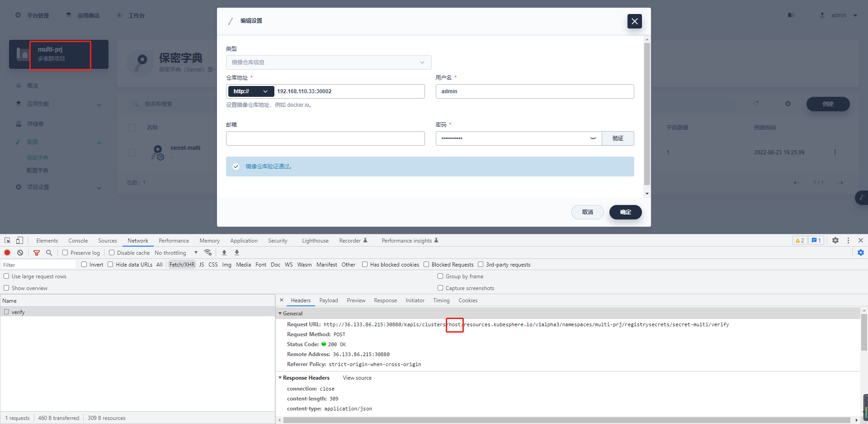
Task: Open the 应用商店 app store icon
Action: pos(68,15)
